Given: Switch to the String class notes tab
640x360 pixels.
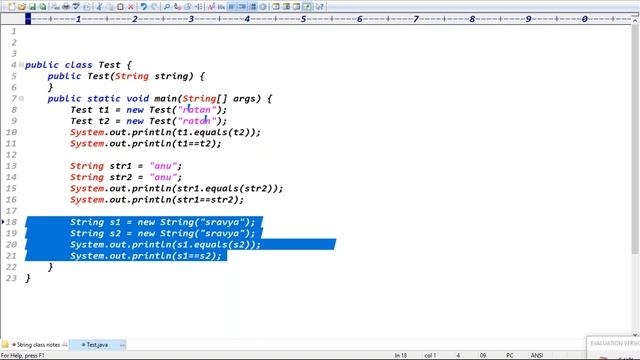Looking at the screenshot, I should [38, 344].
